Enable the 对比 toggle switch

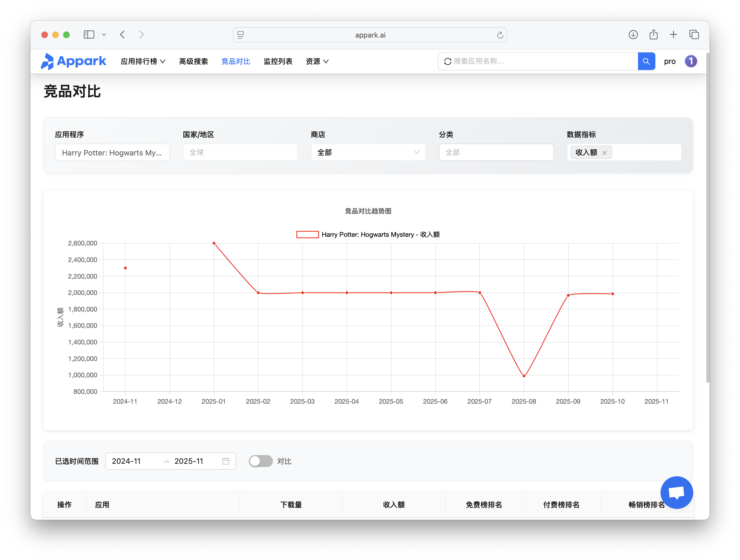[x=261, y=461]
